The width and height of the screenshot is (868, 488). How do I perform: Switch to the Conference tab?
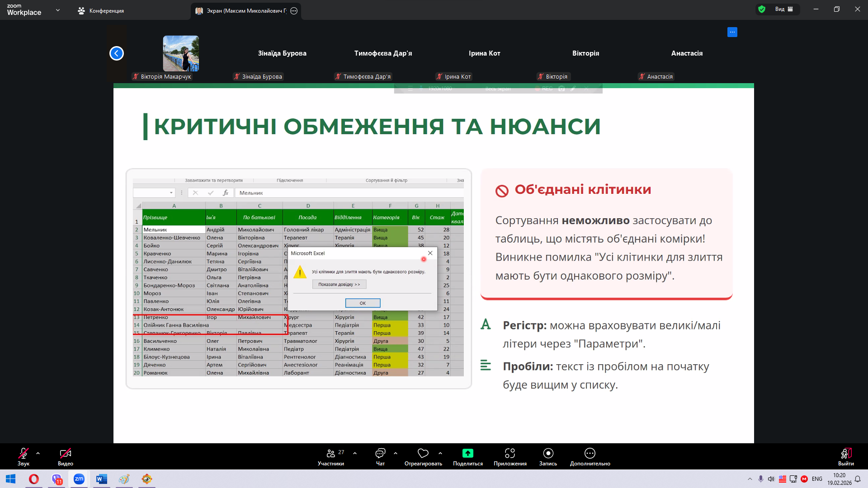click(101, 11)
